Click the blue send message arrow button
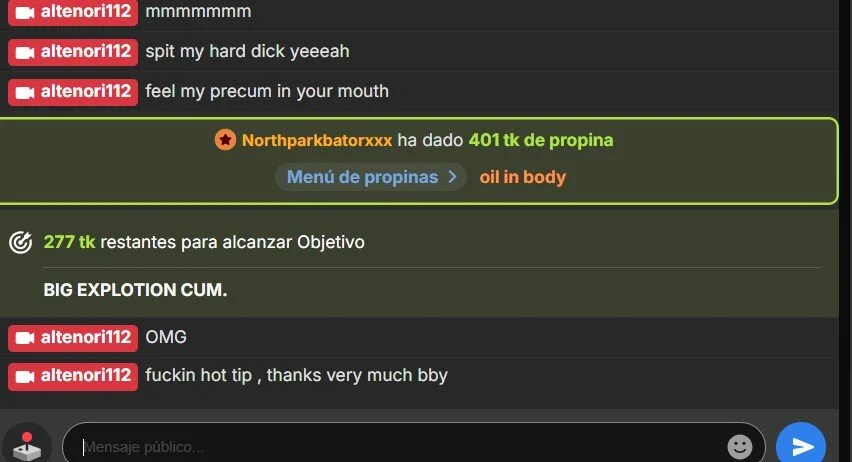The image size is (852, 462). point(801,445)
